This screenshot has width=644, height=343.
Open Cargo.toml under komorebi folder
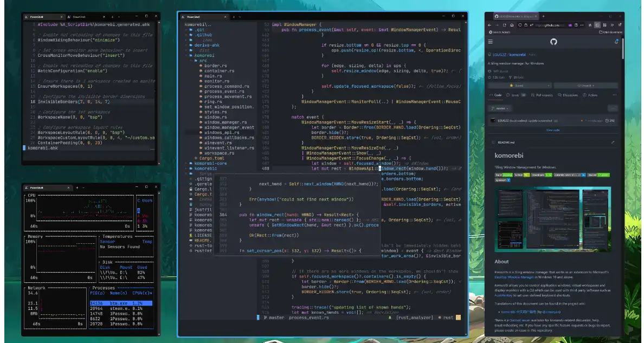click(x=212, y=158)
